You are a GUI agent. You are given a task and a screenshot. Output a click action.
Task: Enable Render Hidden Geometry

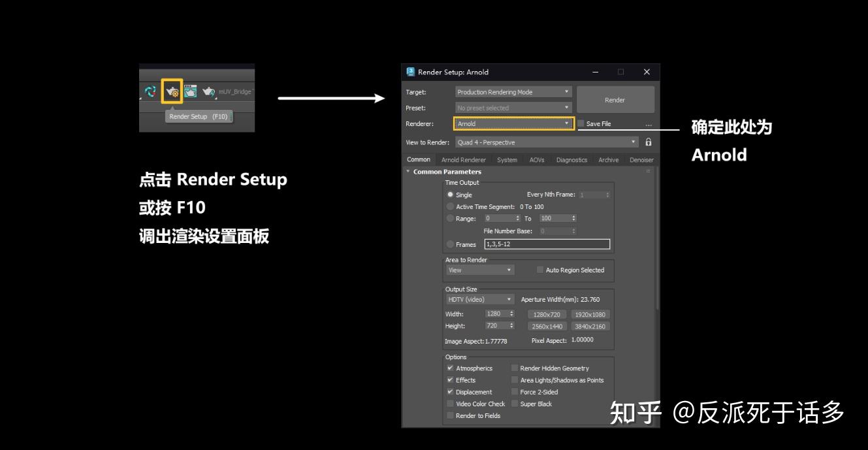[515, 368]
